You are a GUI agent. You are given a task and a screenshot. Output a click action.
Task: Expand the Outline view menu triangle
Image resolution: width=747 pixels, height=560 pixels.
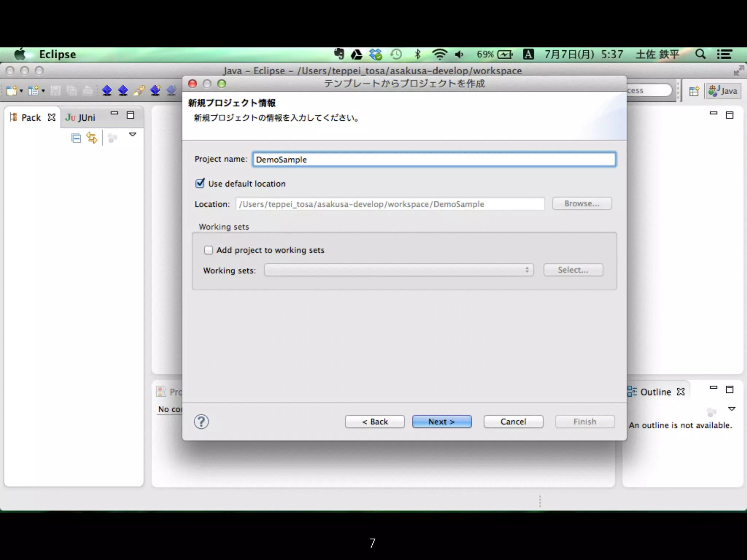(731, 409)
